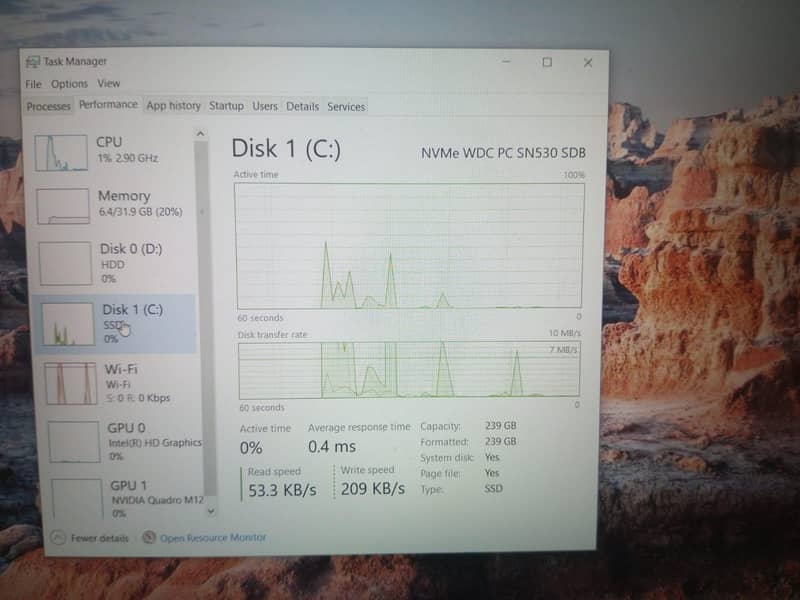Click the Type SSD value
Viewport: 800px width, 600px height.
tap(493, 488)
